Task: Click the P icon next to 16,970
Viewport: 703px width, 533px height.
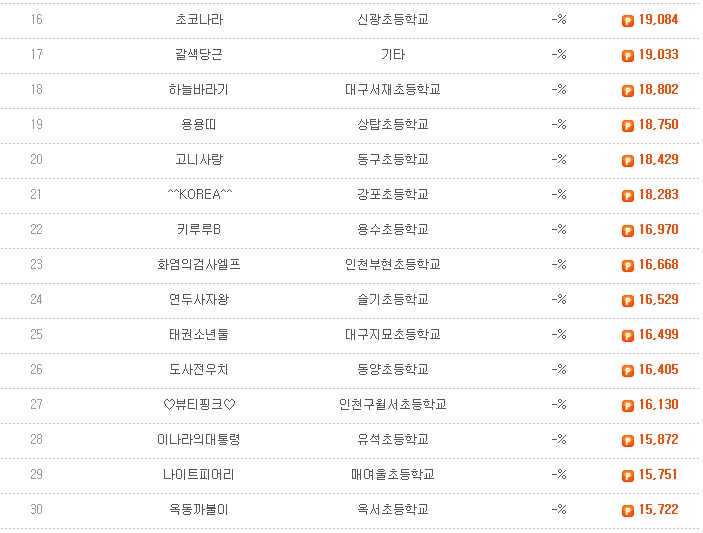Action: click(x=628, y=230)
